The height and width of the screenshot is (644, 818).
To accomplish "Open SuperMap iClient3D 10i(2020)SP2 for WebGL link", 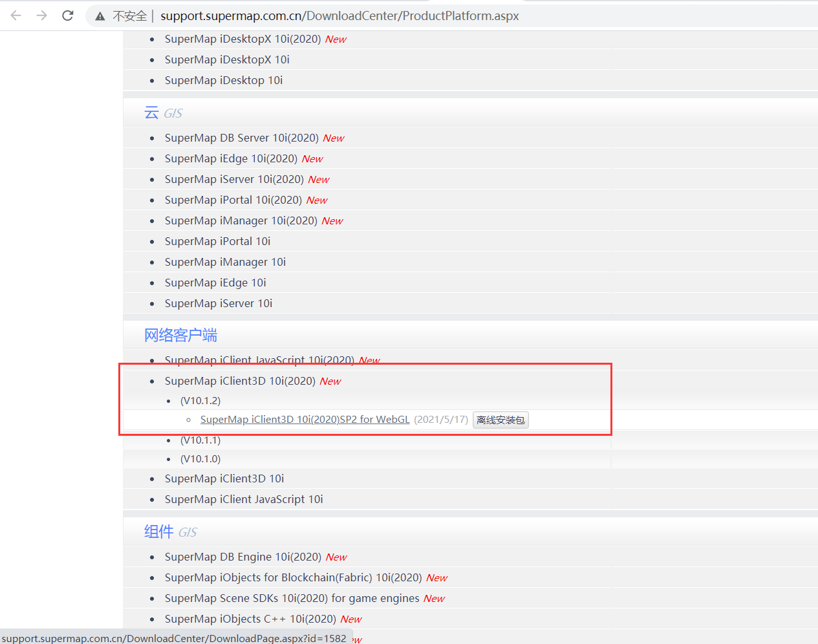I will pos(305,420).
